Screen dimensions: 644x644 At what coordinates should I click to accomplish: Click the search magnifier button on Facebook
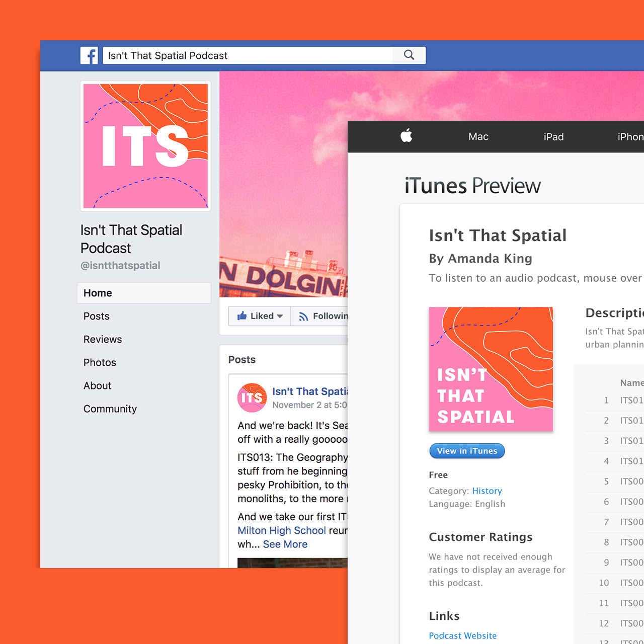[x=409, y=55]
